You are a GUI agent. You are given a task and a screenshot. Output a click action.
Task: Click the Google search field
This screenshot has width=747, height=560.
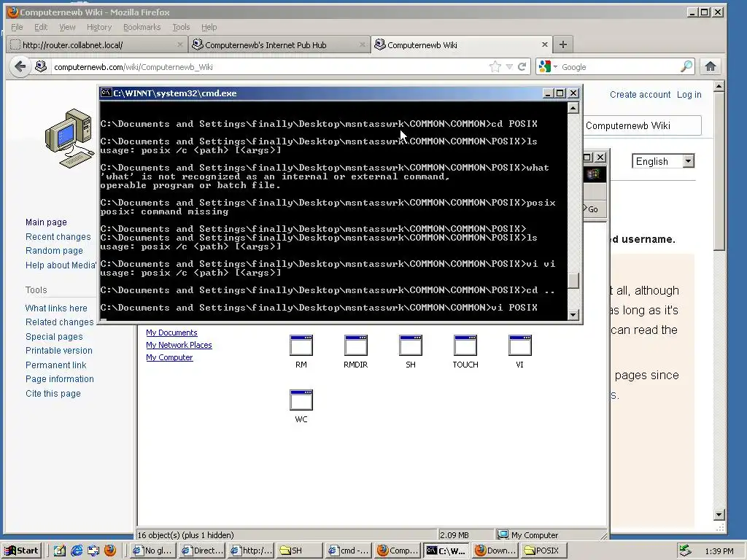[619, 66]
